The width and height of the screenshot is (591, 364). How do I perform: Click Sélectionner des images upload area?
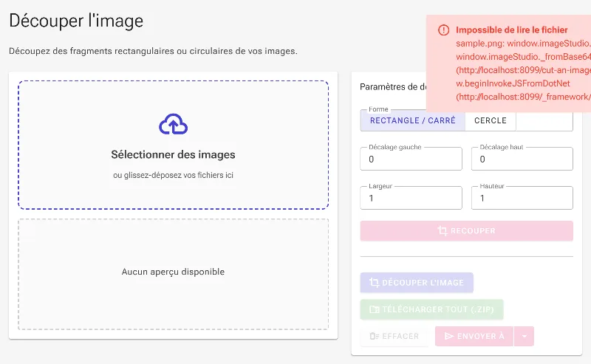pos(174,145)
